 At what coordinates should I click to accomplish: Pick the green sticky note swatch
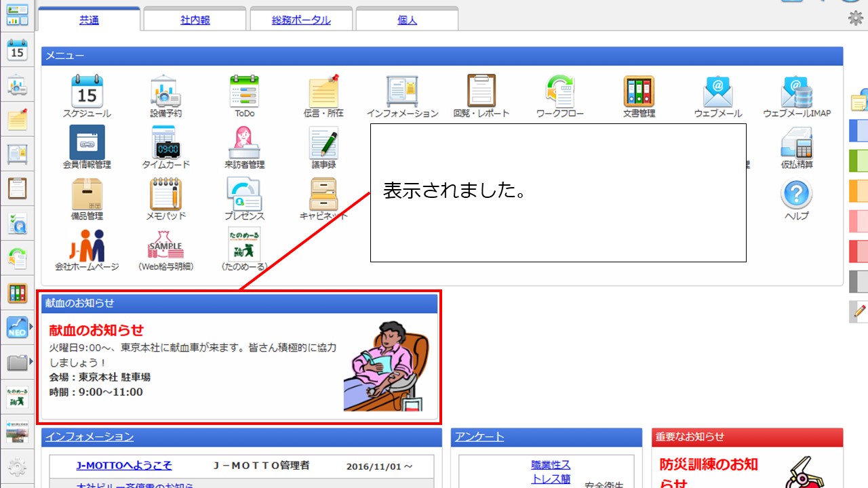(x=859, y=161)
